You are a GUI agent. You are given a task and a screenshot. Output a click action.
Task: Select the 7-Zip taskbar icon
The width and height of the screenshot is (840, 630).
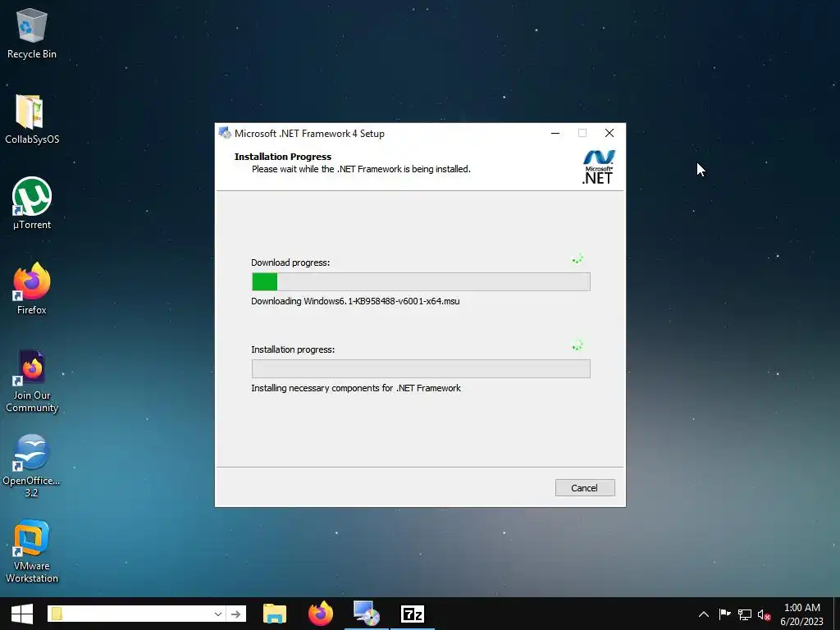click(x=413, y=614)
